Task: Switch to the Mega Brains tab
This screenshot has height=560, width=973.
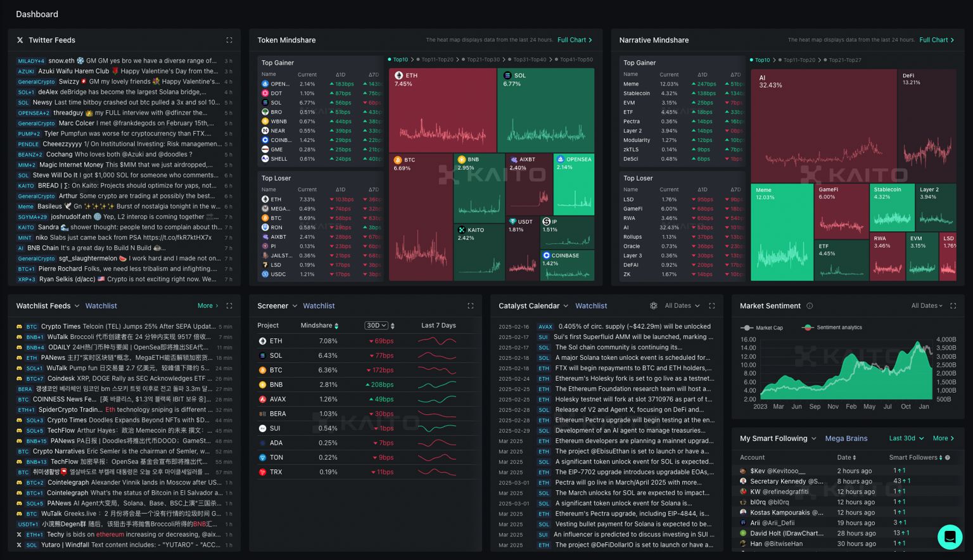Action: coord(846,438)
